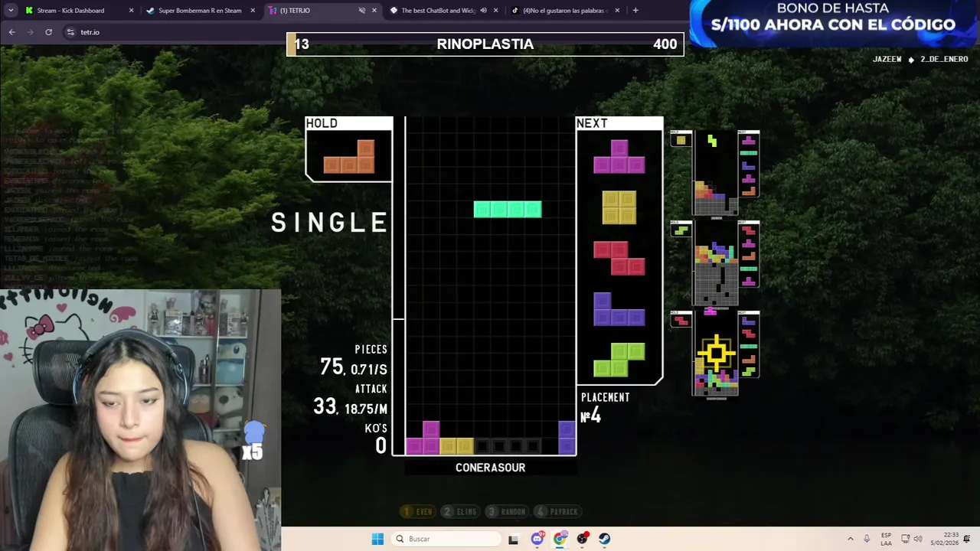
Task: View site information icon beside tetr.io
Action: click(x=70, y=32)
